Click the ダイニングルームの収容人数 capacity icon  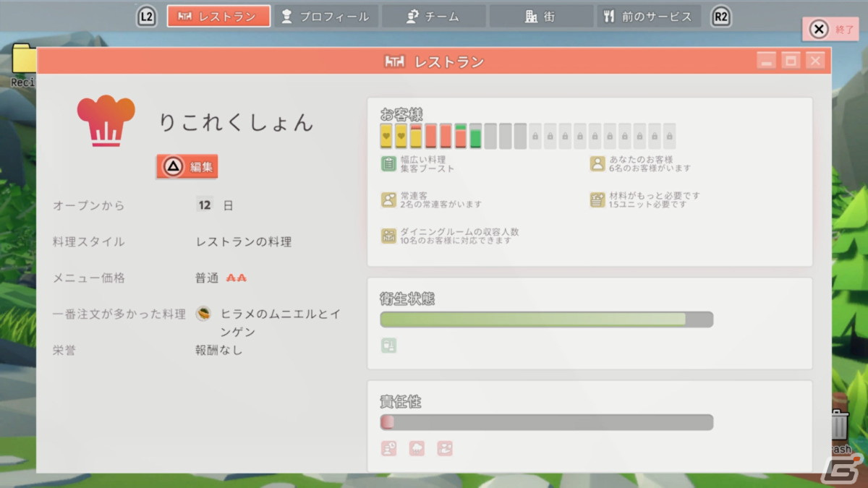(x=388, y=236)
